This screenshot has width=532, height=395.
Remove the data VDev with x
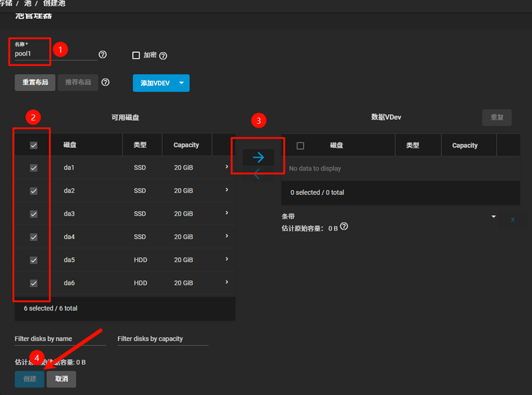(x=513, y=219)
